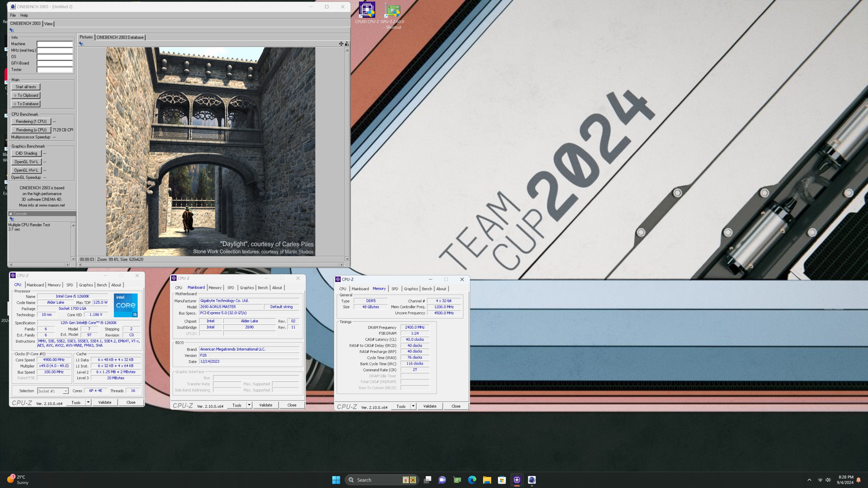Show hidden system tray icons

click(x=809, y=480)
